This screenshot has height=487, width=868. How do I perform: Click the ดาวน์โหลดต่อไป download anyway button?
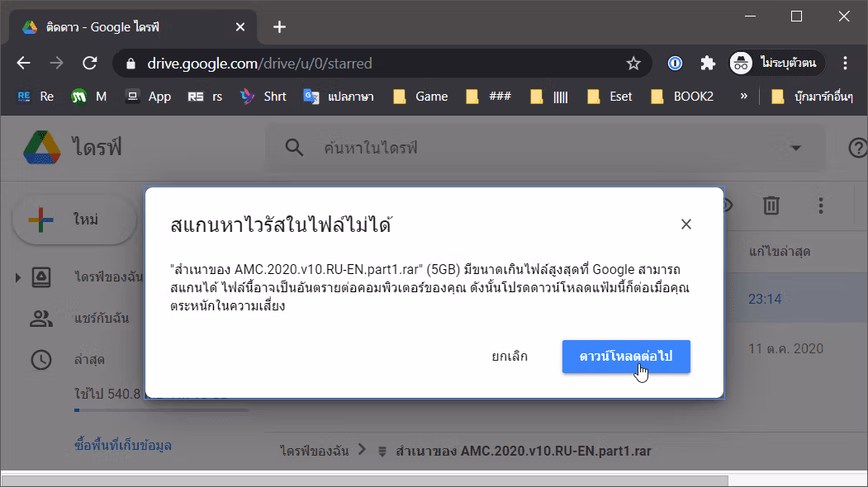click(x=626, y=357)
